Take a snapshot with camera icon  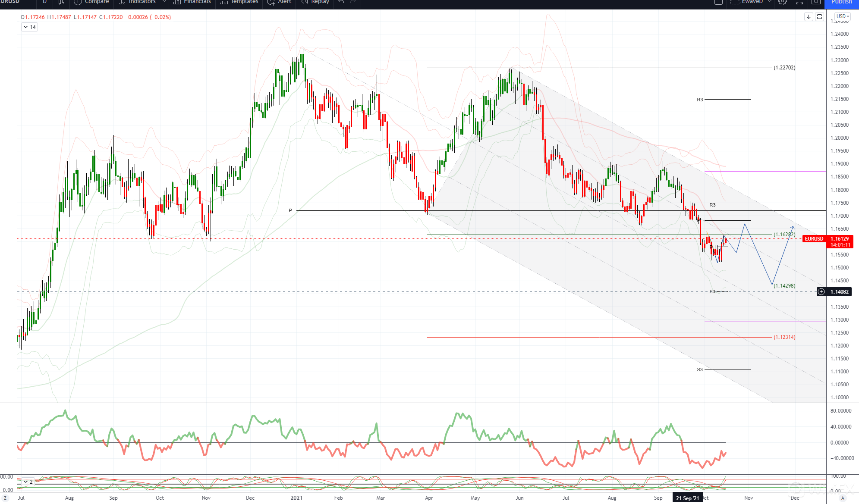pyautogui.click(x=816, y=2)
